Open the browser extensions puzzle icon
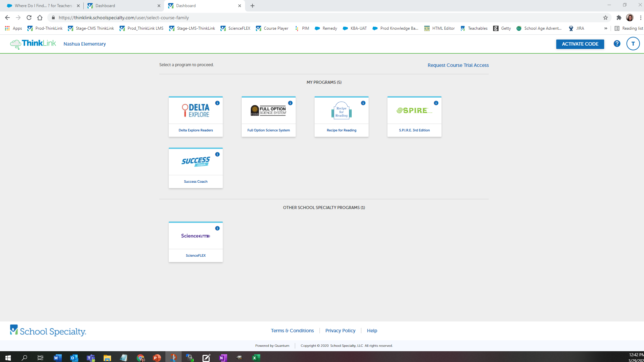Screen dimensions: 644x362 tap(619, 18)
